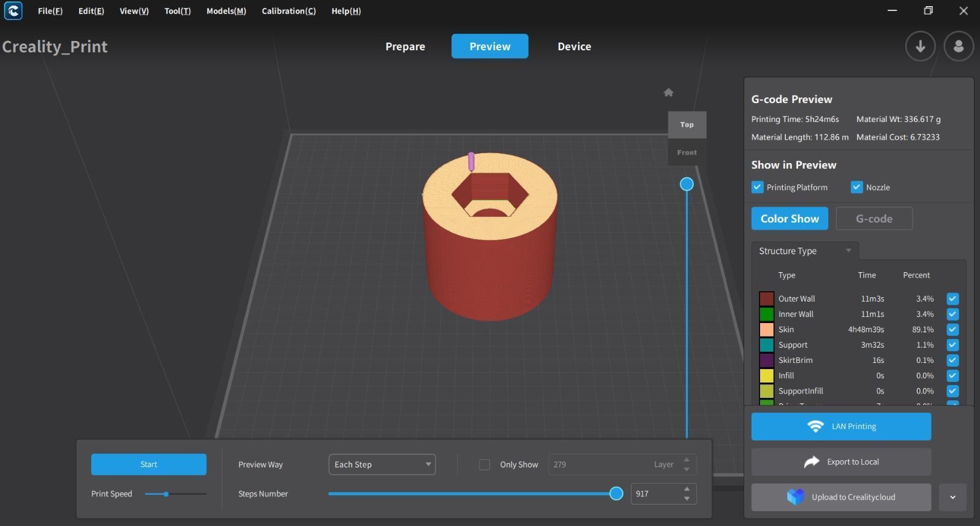Click the home view icon

click(668, 93)
